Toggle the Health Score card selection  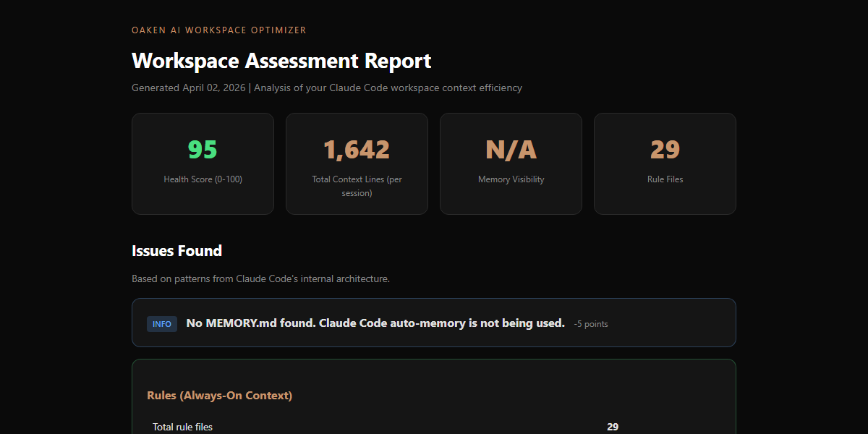tap(203, 163)
